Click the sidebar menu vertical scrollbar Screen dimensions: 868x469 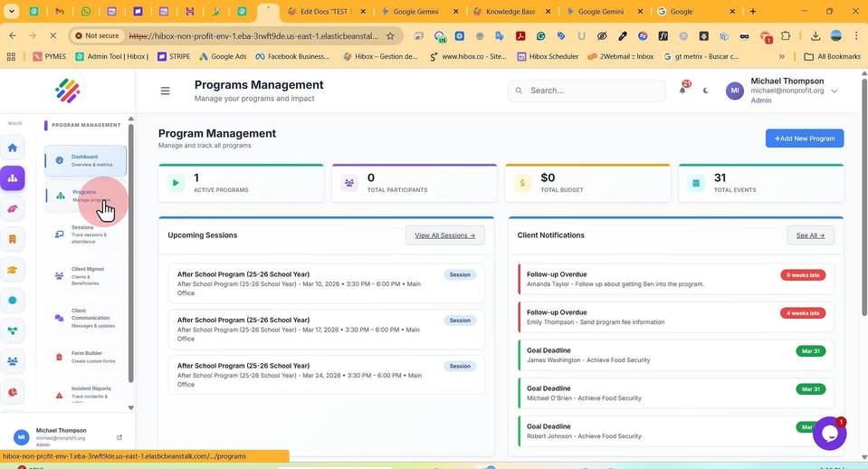click(x=130, y=253)
